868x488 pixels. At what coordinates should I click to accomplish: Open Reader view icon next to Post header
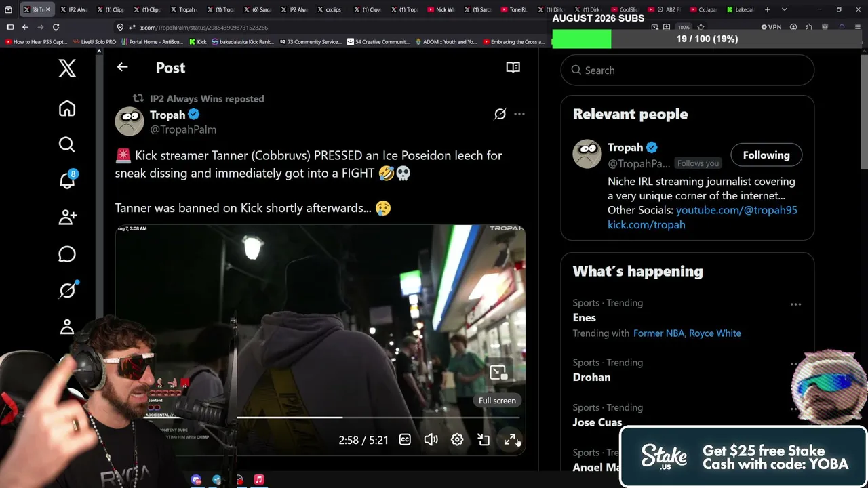click(513, 67)
